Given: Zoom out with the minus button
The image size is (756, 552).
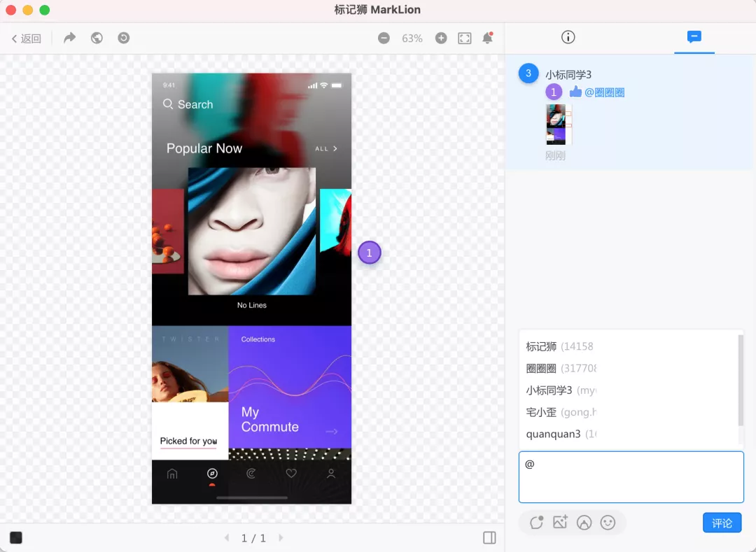Looking at the screenshot, I should coord(384,38).
